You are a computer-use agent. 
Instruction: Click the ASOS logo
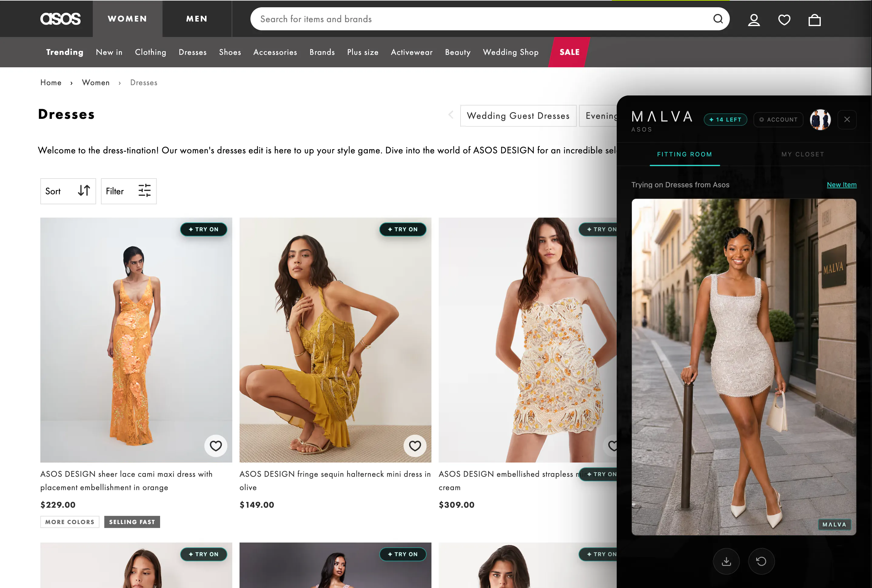(60, 19)
